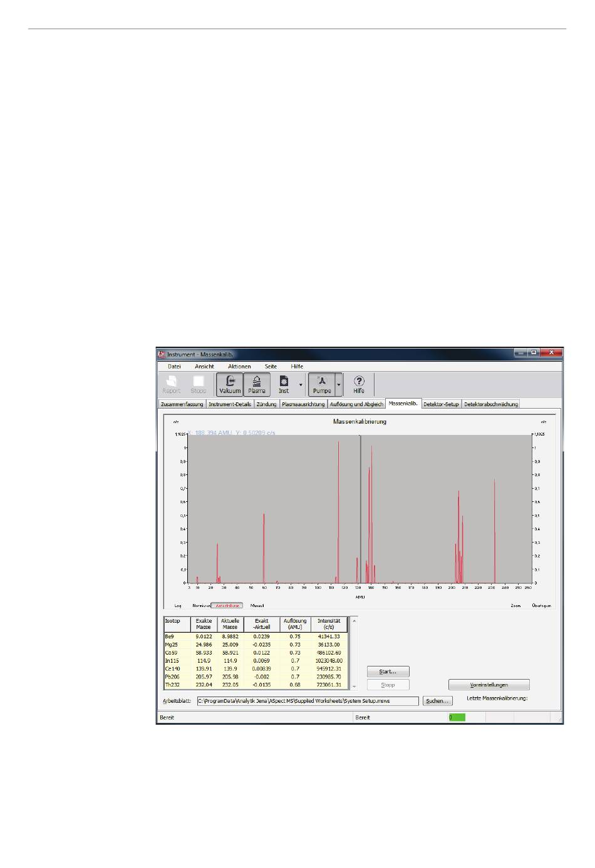Click the Isotop column header
Image resolution: width=595 pixels, height=868 pixels.
[x=177, y=625]
